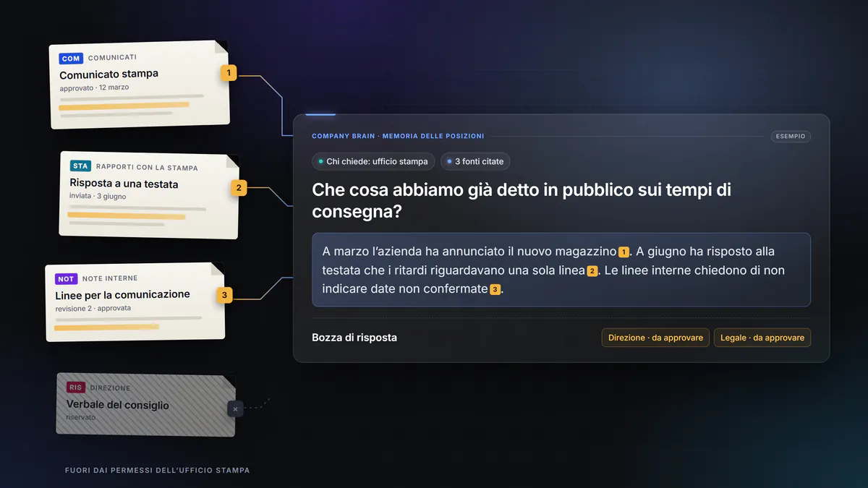
Task: Click the question heading about 'tempi di consegna'
Action: tap(522, 201)
